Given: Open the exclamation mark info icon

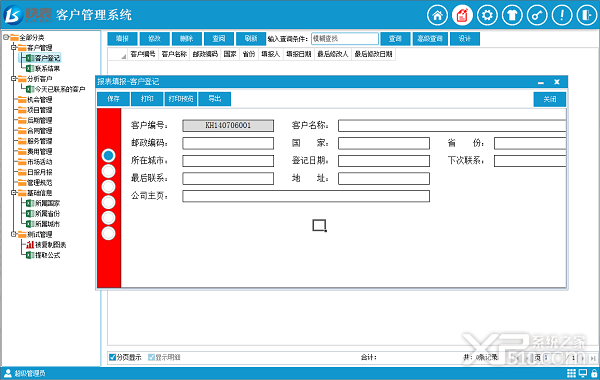Looking at the screenshot, I should (562, 15).
